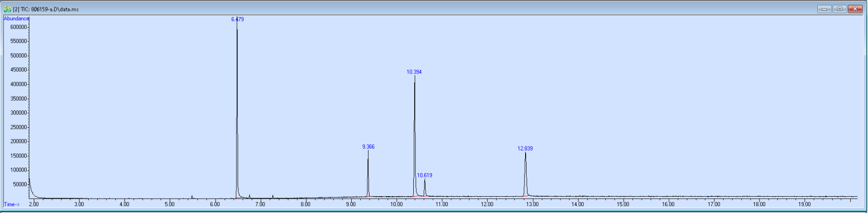Click the 600000 abundance tick value
This screenshot has width=868, height=213.
tap(19, 27)
